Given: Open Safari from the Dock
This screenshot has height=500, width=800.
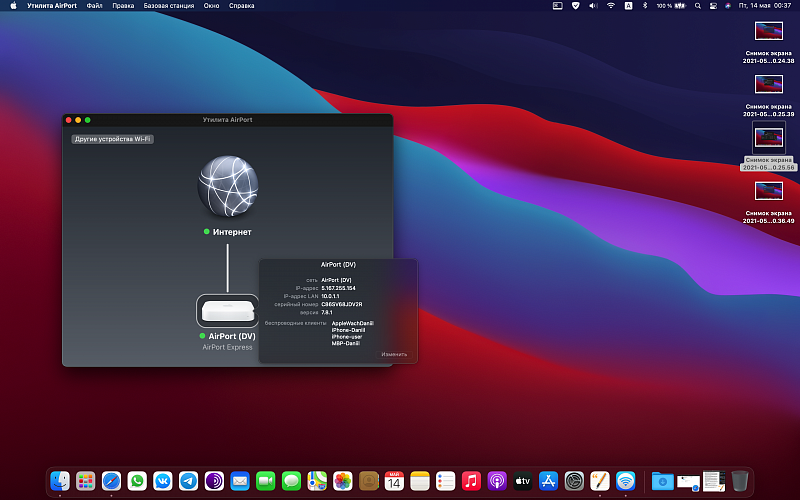Looking at the screenshot, I should (111, 481).
